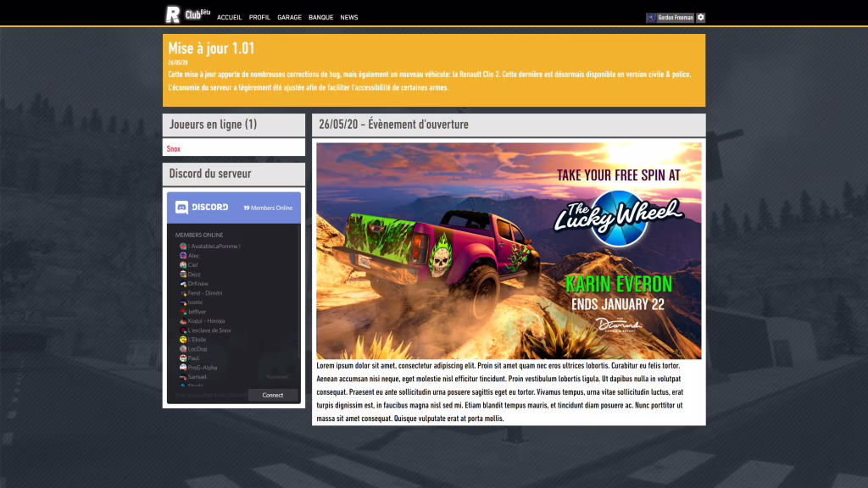Click AvatableLaPomme's avatar in Discord list
The height and width of the screenshot is (488, 868).
pyautogui.click(x=183, y=247)
